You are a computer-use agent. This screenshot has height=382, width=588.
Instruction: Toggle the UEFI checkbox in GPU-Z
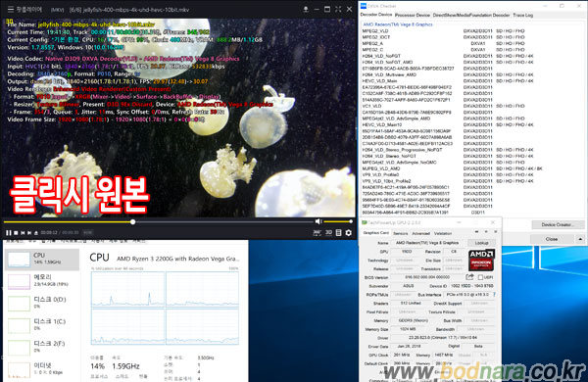pyautogui.click(x=480, y=277)
